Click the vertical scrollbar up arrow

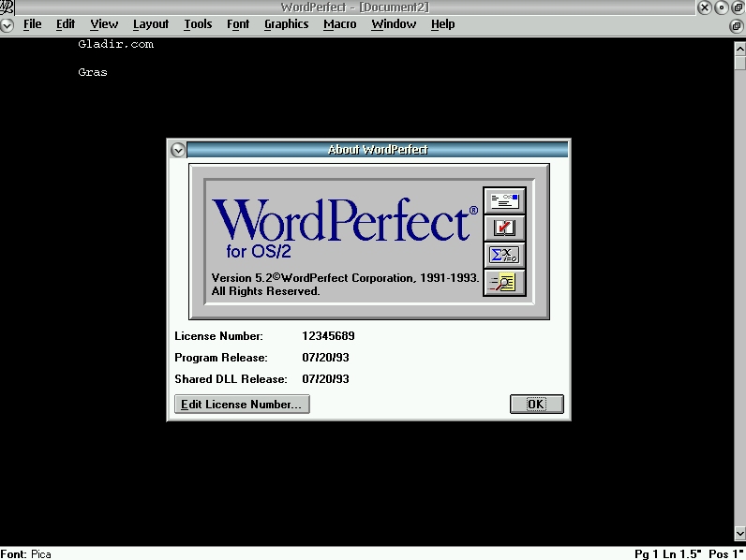[739, 49]
